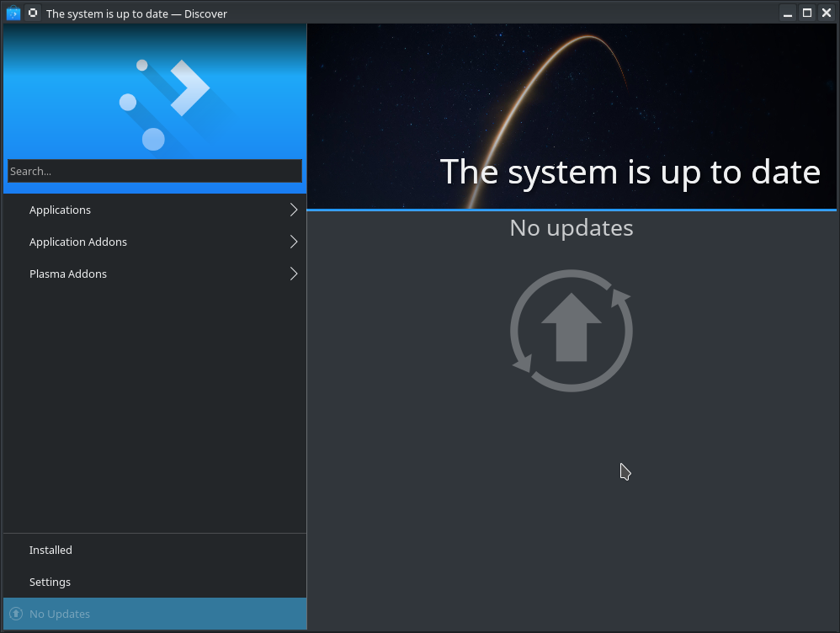Click 'The system is up to date' heading

(x=630, y=172)
